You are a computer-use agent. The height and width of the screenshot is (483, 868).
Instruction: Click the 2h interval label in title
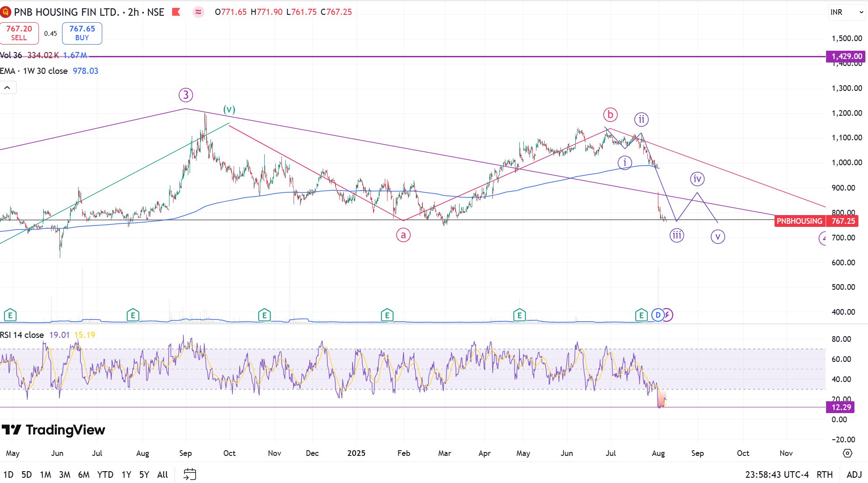pos(133,12)
